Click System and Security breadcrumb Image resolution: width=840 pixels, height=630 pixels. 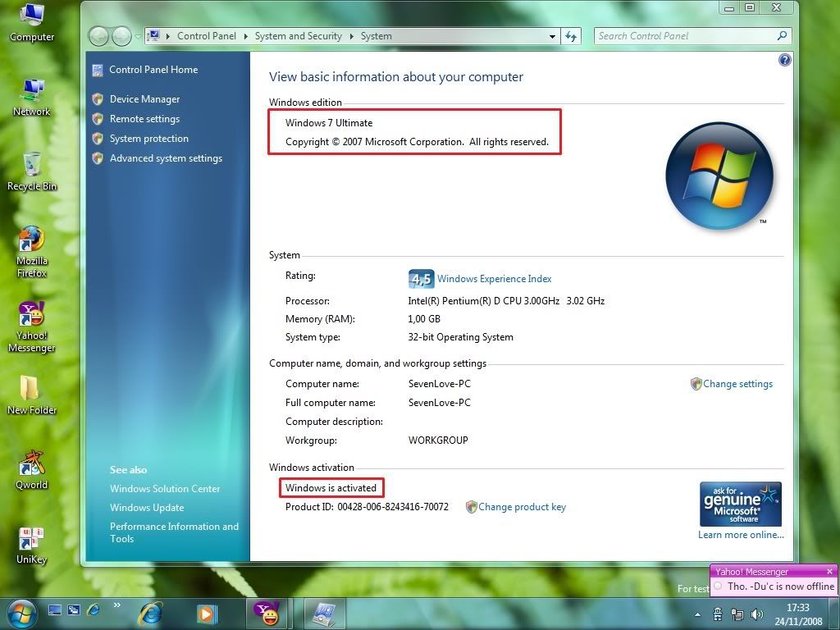[298, 36]
